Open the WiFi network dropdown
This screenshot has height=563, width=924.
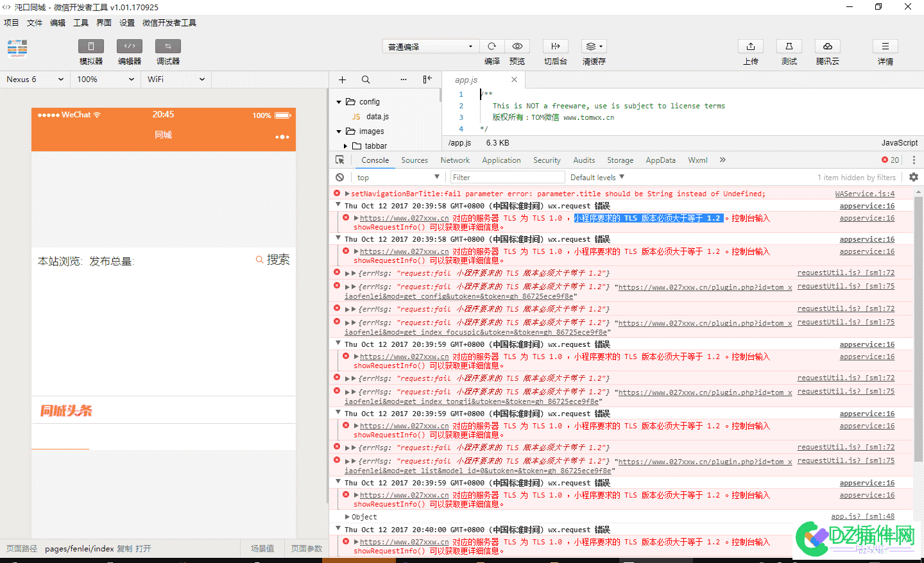176,80
